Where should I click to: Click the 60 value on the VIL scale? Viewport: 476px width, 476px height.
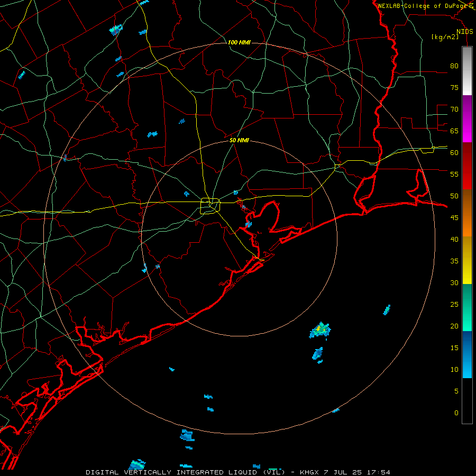pyautogui.click(x=454, y=153)
